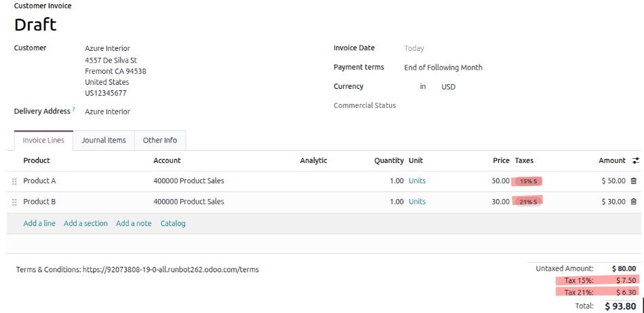Click the Delivery Address help question mark

[x=74, y=110]
